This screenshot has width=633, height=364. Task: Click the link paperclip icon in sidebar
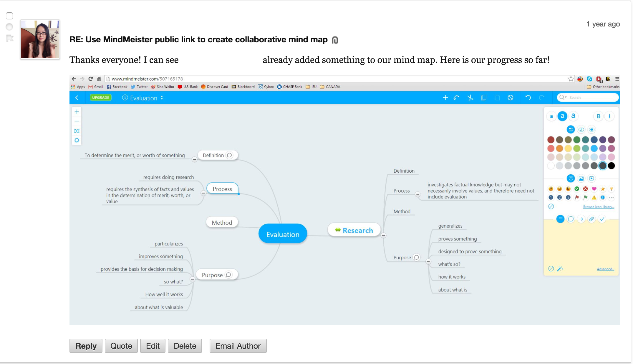pyautogui.click(x=591, y=219)
